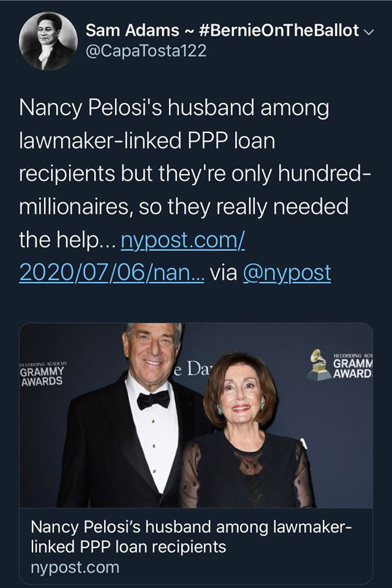
Task: Click the nypost.com domain under headline
Action: (75, 567)
